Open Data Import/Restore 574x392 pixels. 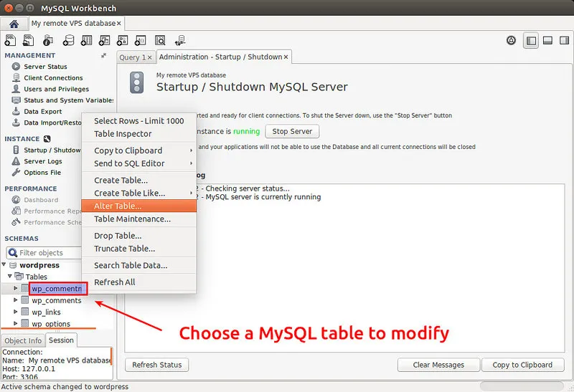tap(52, 123)
